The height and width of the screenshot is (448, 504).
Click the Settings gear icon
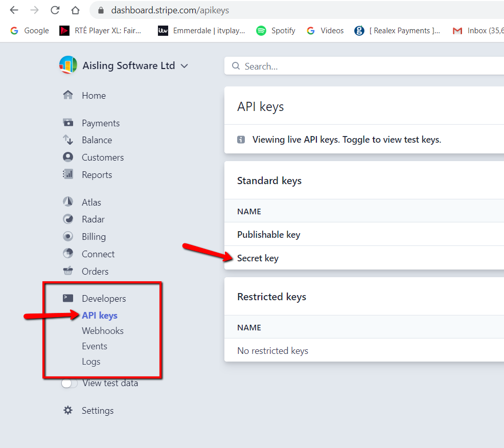(68, 410)
